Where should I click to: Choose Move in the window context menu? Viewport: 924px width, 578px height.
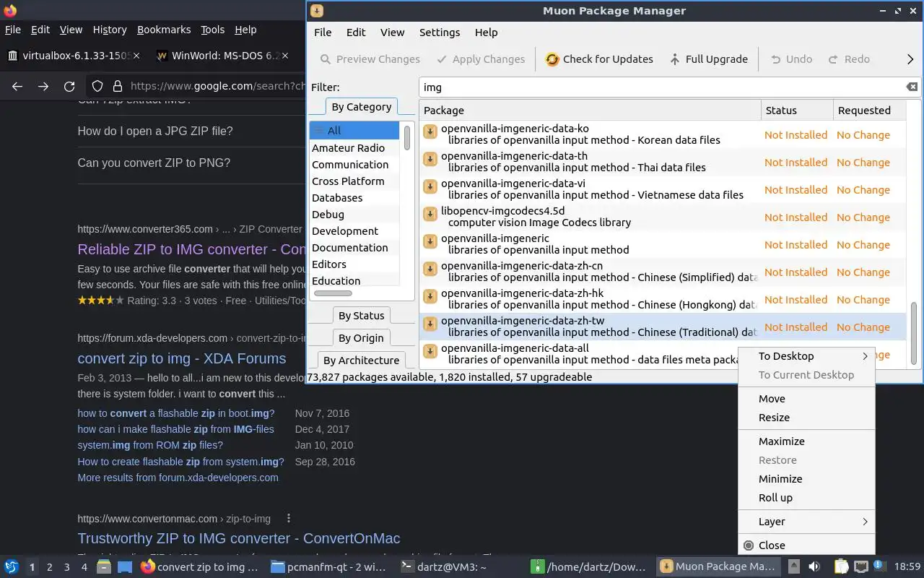(806, 399)
